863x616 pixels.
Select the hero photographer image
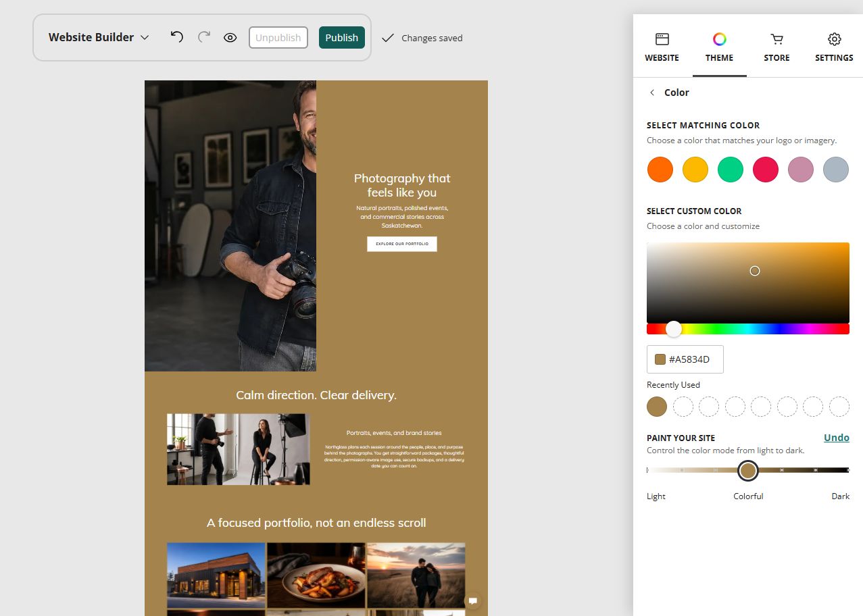(x=230, y=226)
